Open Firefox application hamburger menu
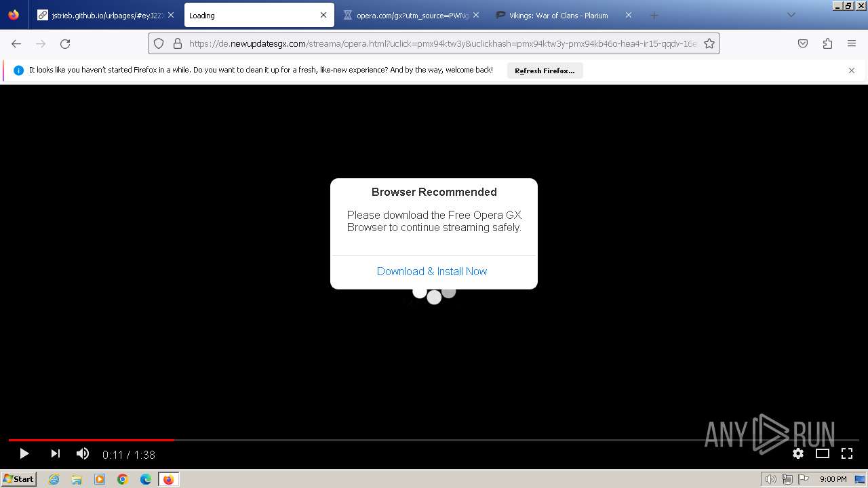The width and height of the screenshot is (868, 488). pos(852,43)
